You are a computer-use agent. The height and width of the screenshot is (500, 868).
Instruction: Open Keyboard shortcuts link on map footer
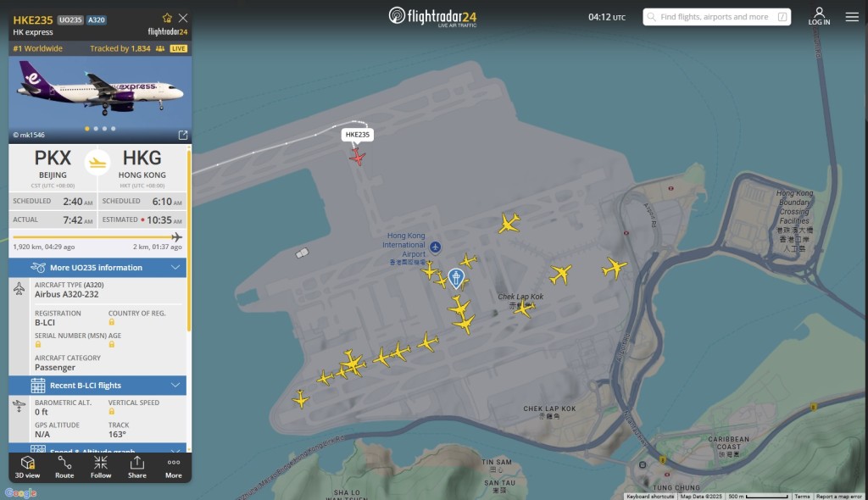(650, 497)
